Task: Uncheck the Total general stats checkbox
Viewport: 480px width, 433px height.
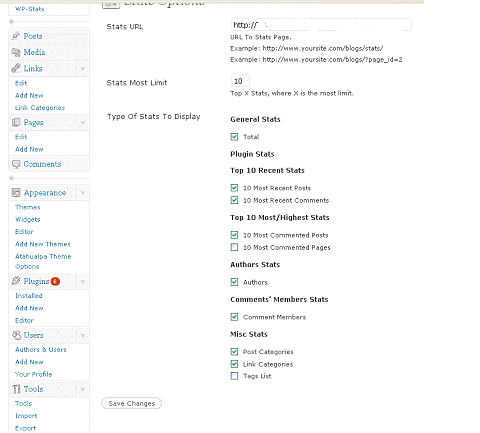Action: (234, 137)
